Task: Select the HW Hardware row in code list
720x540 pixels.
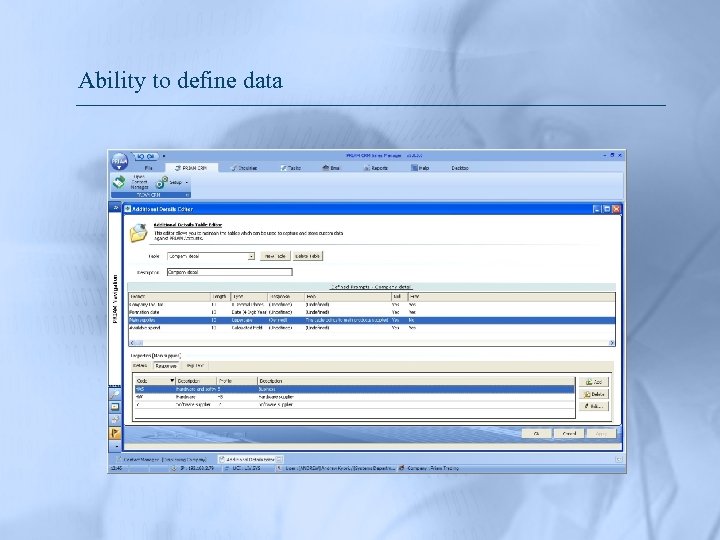Action: point(354,397)
